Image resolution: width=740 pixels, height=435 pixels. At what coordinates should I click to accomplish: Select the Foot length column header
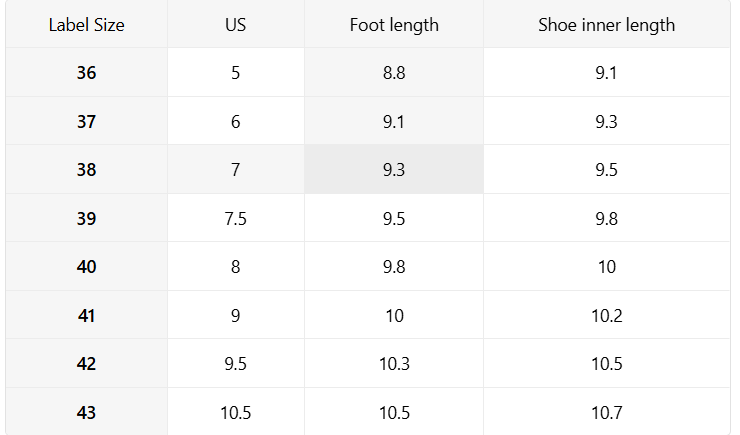[394, 25]
